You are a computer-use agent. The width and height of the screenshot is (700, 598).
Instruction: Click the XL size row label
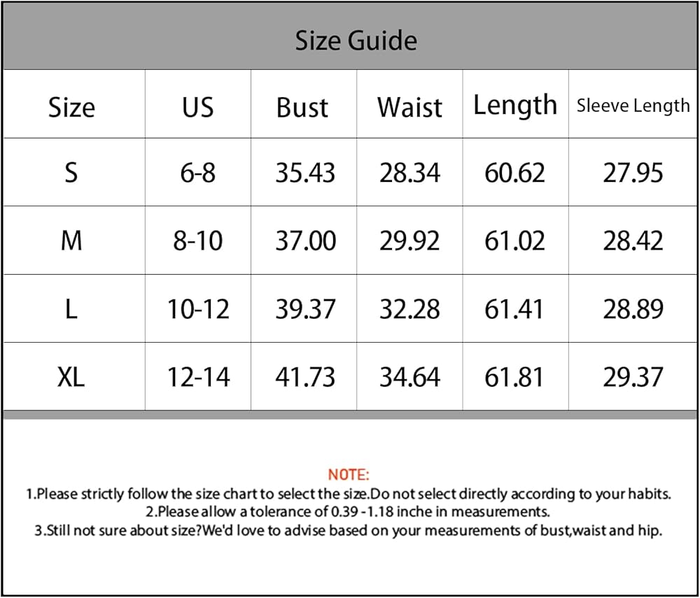[71, 377]
